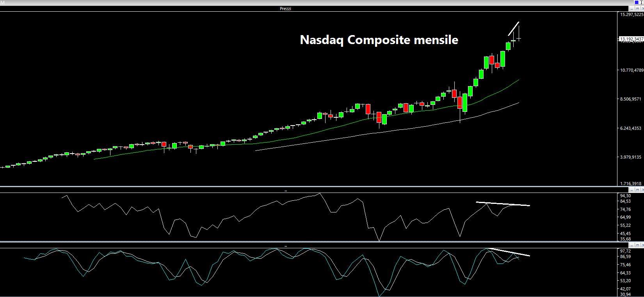
Task: Click the 8.506,9571 price axis label
Action: (631, 99)
